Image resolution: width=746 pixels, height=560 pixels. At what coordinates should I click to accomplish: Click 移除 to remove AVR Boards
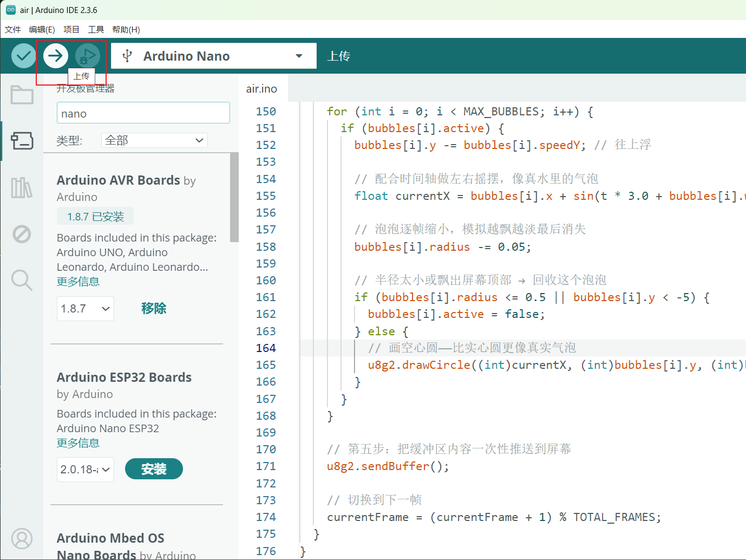[154, 309]
